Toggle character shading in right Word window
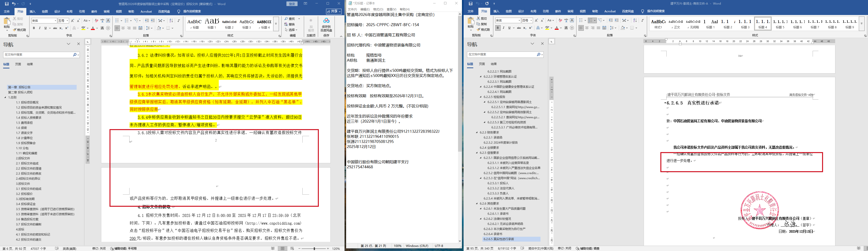This screenshot has width=868, height=251. point(566,28)
